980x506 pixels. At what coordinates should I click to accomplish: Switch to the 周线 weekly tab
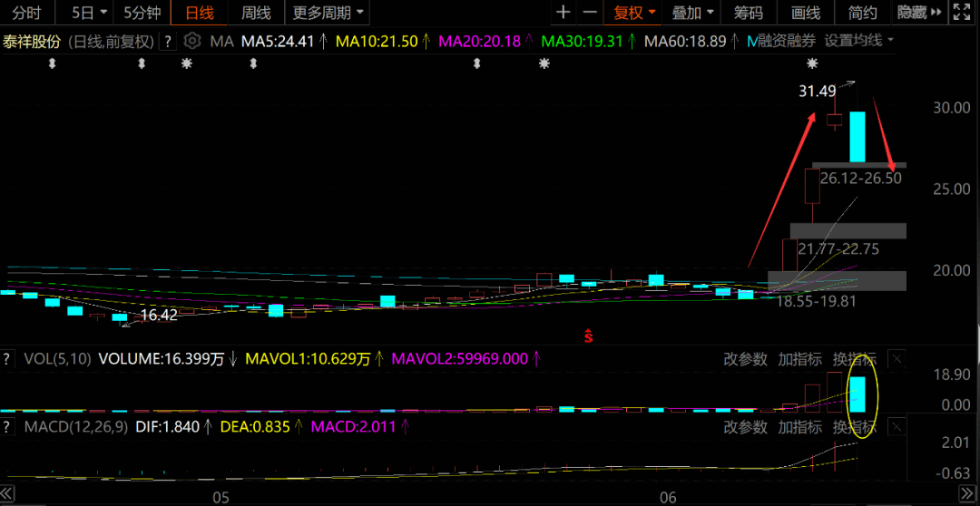[256, 12]
